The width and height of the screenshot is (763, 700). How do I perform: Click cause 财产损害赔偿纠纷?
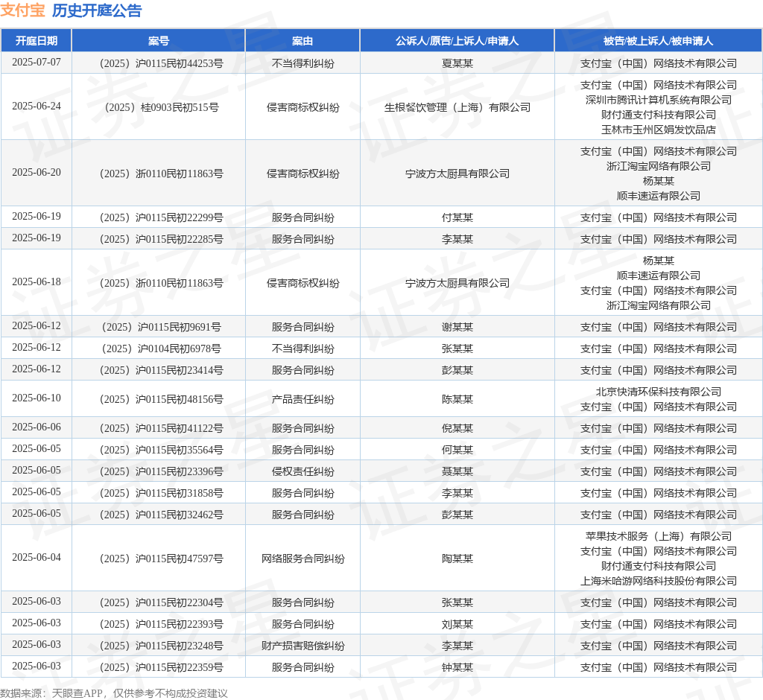[x=303, y=646]
